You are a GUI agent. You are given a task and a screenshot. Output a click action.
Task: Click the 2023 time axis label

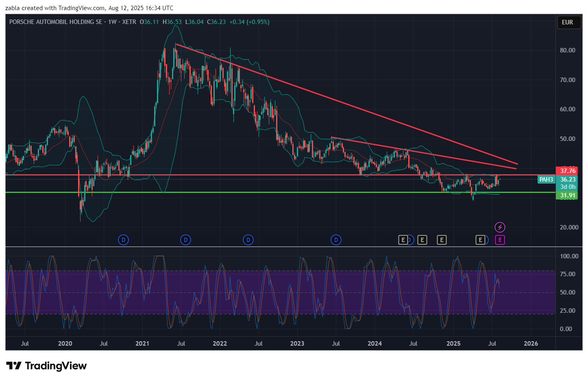point(297,344)
